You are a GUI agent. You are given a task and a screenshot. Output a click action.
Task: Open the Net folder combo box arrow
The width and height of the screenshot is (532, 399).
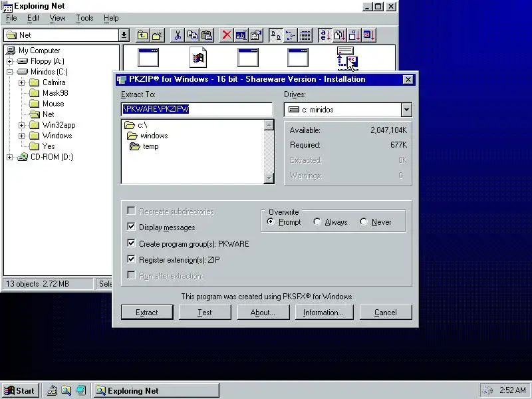[124, 35]
